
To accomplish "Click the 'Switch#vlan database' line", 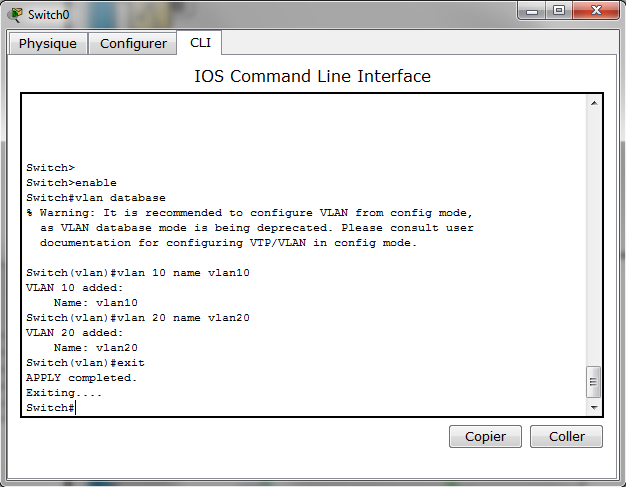I will point(96,198).
